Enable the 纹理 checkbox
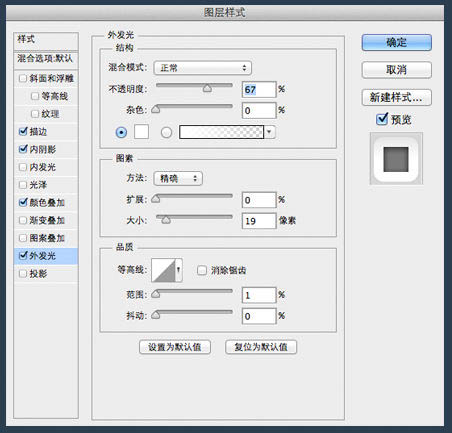Image resolution: width=452 pixels, height=433 pixels. pos(35,114)
